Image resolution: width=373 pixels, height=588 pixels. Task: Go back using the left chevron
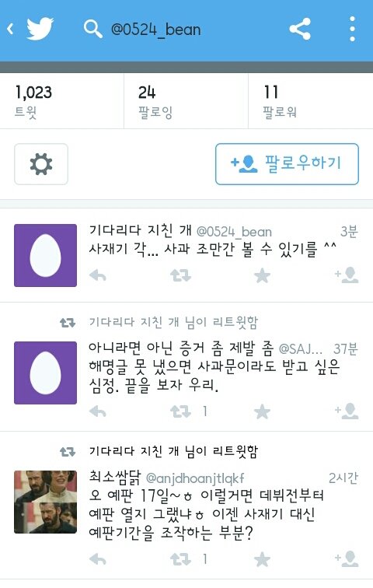point(10,29)
